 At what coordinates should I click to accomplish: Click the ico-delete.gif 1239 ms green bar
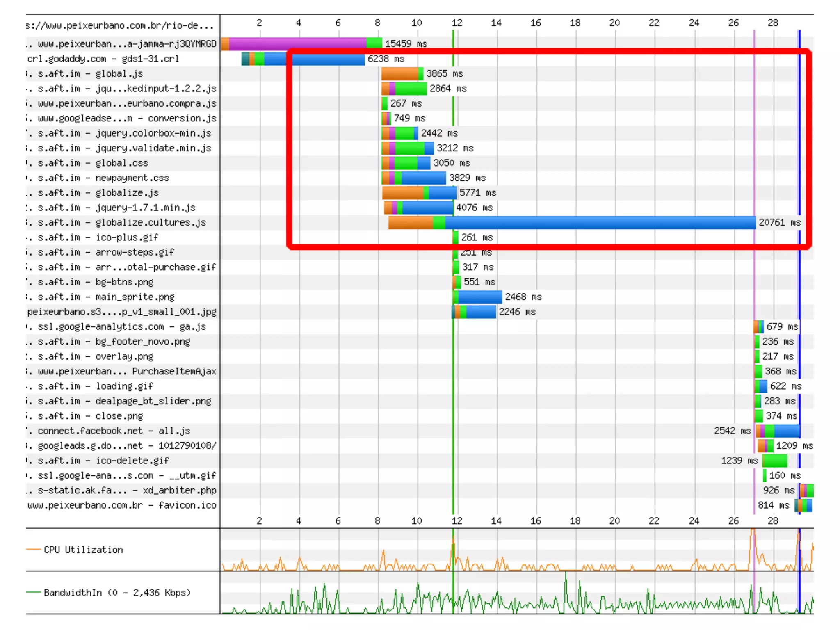[x=774, y=461]
